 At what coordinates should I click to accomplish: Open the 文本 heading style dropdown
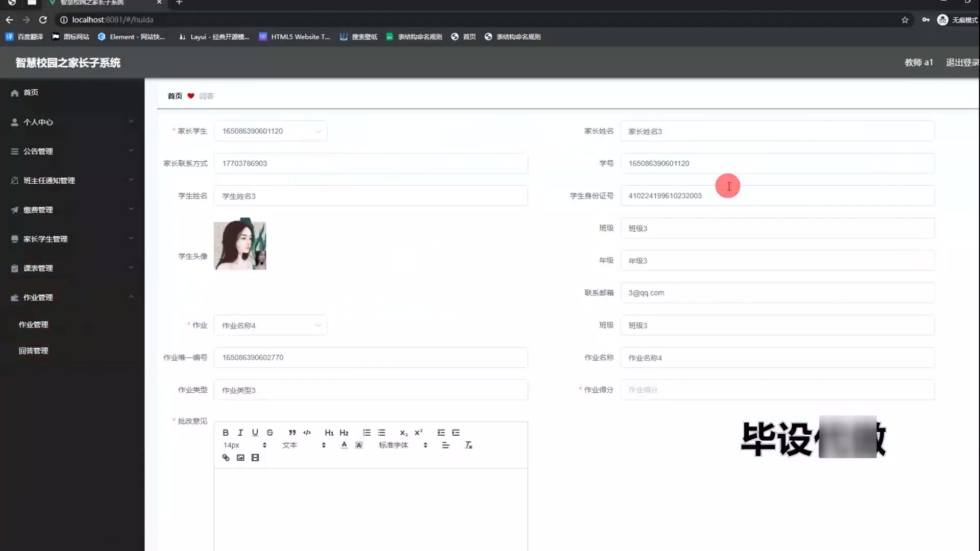point(304,445)
